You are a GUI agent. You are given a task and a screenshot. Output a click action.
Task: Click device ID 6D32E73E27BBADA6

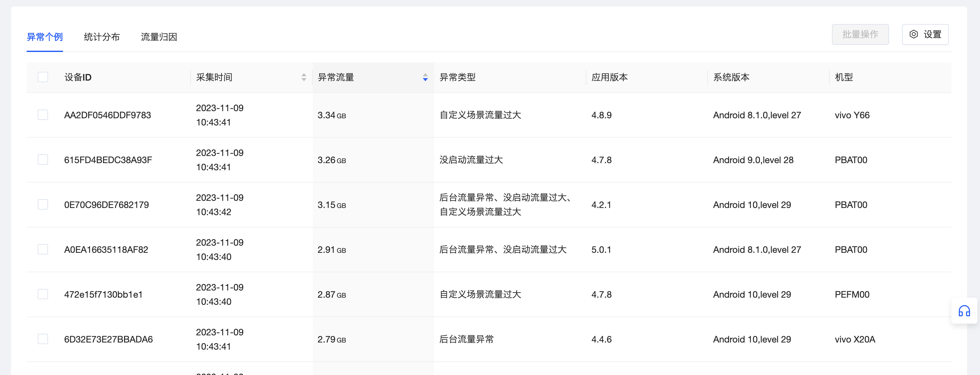pyautogui.click(x=108, y=339)
